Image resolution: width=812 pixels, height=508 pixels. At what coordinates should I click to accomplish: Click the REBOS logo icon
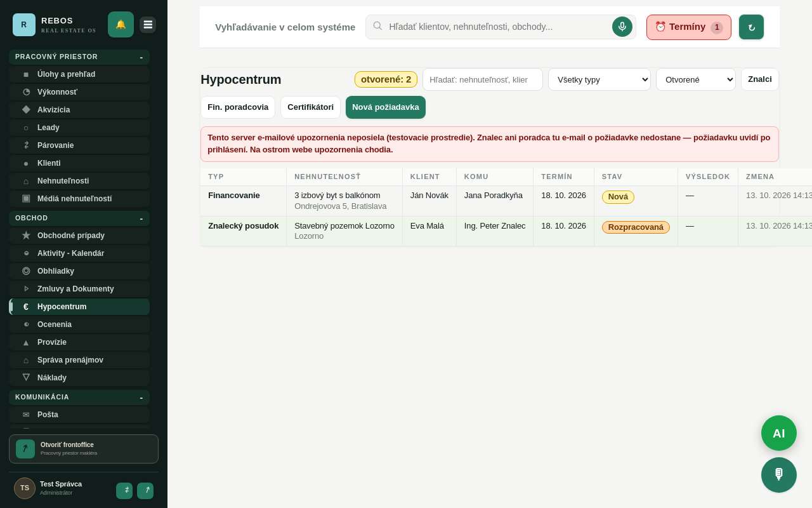click(24, 25)
